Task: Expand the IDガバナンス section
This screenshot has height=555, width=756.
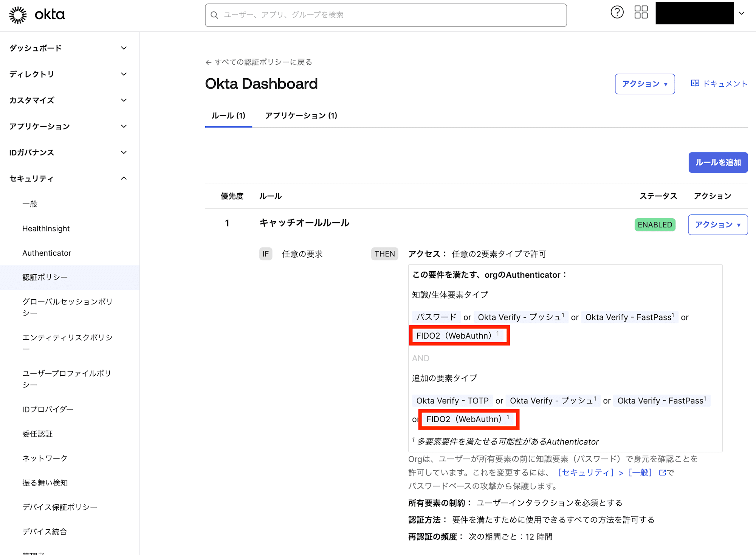Action: [70, 152]
